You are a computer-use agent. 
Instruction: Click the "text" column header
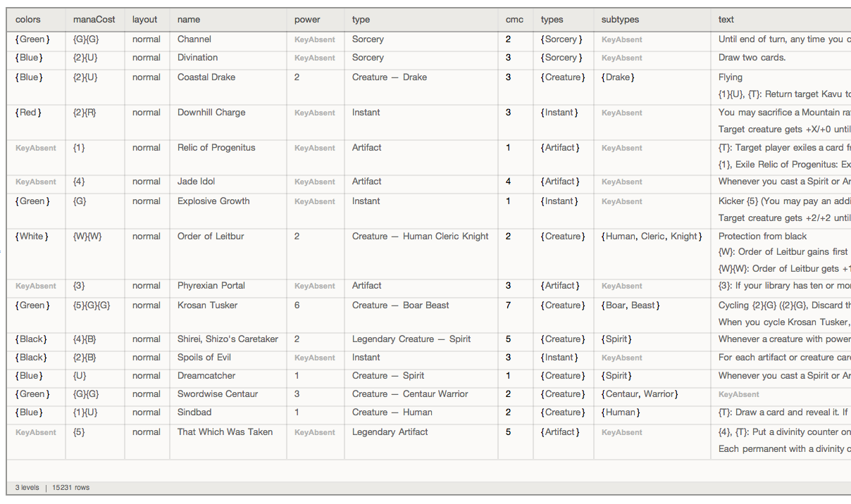pos(726,20)
